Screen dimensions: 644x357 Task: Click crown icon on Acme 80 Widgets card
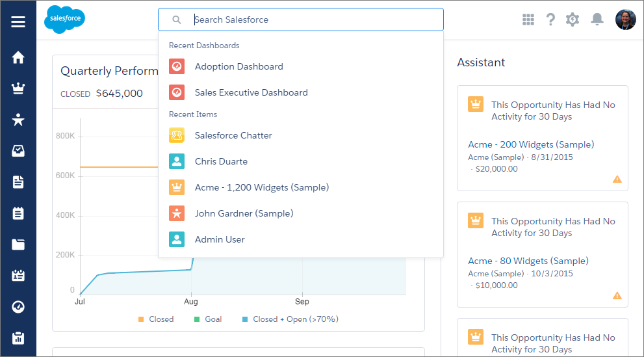point(476,220)
